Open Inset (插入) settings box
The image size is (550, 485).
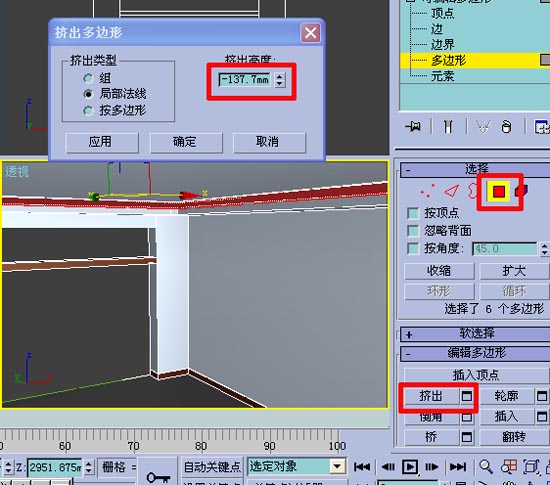[542, 417]
